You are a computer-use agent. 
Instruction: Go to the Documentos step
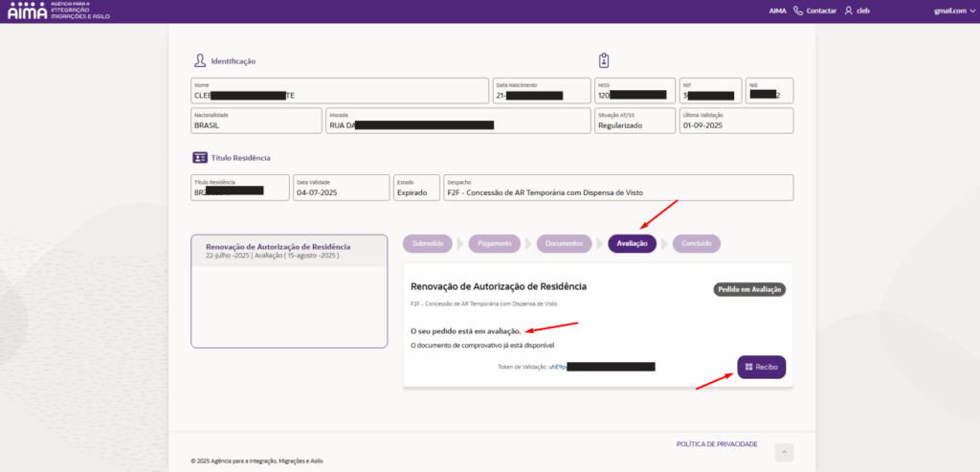click(x=564, y=243)
